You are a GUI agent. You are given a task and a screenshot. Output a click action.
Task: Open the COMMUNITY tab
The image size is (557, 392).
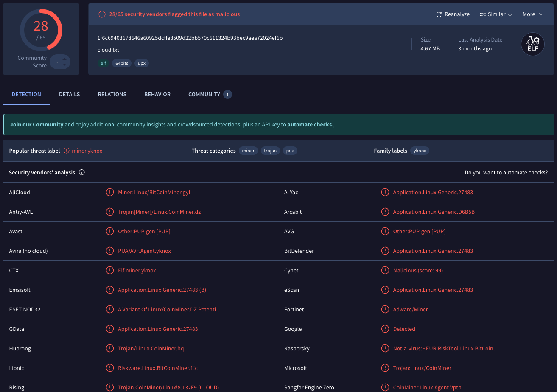point(210,94)
